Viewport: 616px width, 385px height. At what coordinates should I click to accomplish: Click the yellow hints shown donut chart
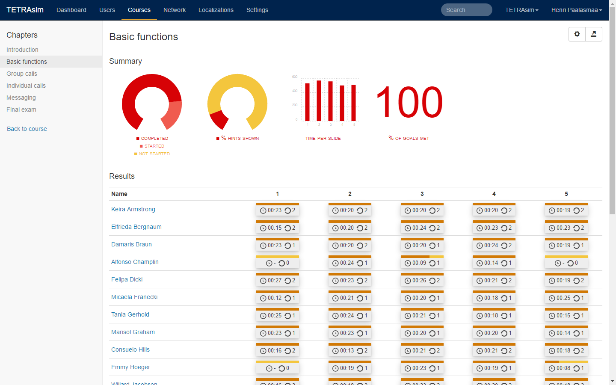coord(237,102)
